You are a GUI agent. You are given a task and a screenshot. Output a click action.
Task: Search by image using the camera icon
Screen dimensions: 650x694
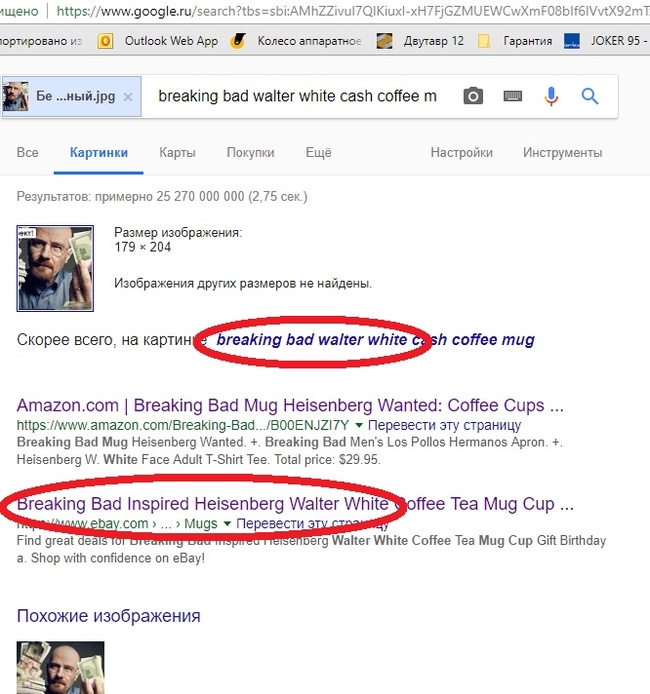point(473,96)
